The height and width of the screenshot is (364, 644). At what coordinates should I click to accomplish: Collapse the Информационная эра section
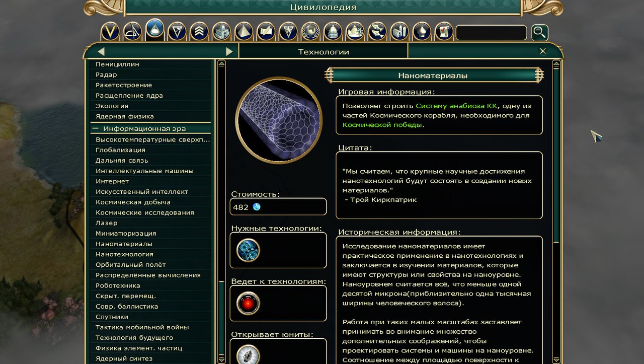pyautogui.click(x=95, y=128)
